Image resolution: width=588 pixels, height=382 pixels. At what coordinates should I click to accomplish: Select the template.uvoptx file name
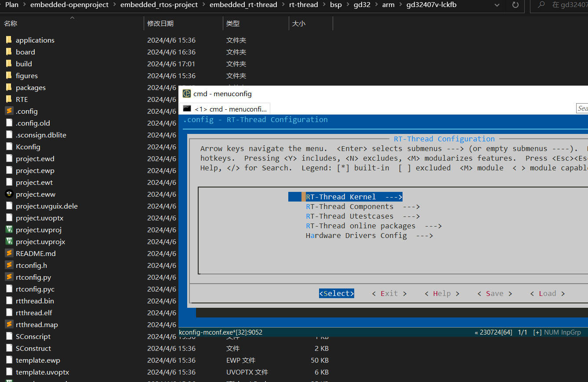click(43, 372)
